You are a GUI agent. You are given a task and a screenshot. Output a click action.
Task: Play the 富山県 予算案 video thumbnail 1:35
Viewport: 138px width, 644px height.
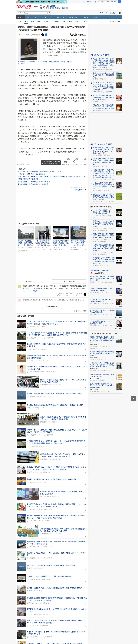click(x=21, y=347)
